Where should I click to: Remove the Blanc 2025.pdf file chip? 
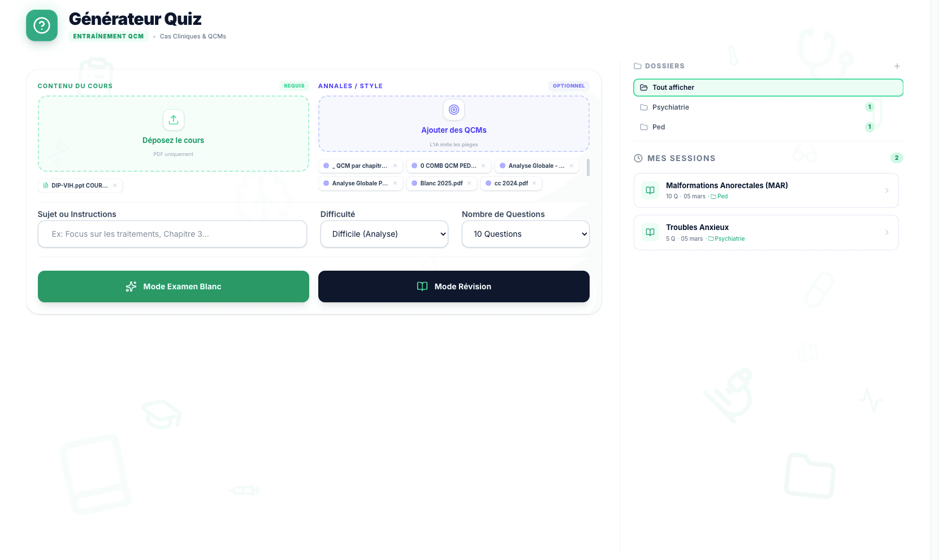[469, 183]
